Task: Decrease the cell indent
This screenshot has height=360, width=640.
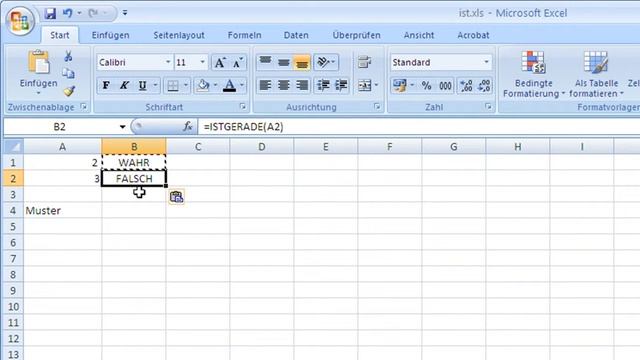Action: click(323, 85)
